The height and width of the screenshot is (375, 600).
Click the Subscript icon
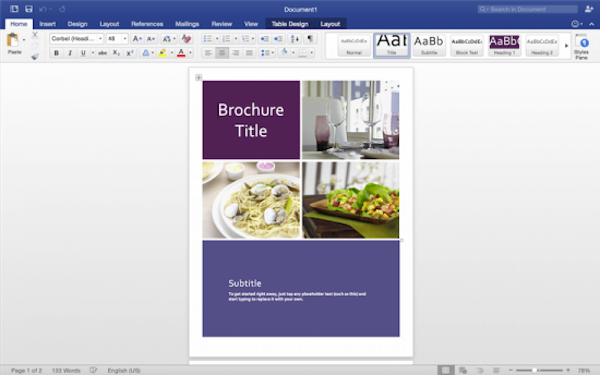pyautogui.click(x=116, y=53)
